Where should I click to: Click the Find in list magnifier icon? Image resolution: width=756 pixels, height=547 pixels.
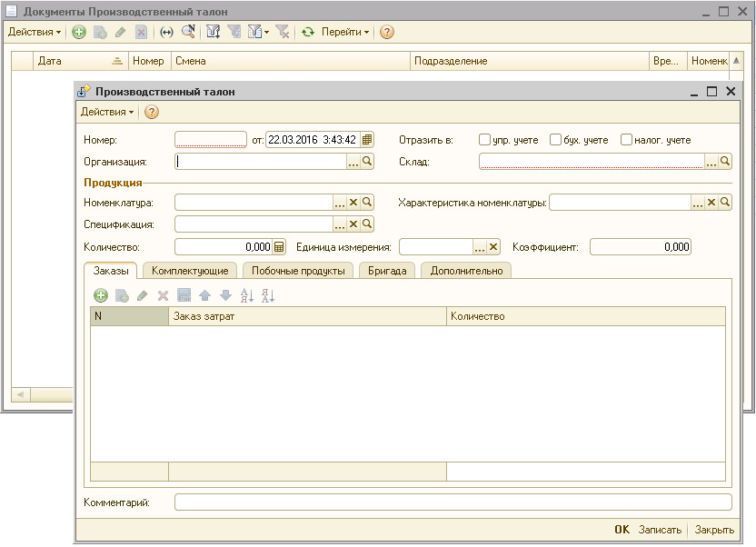click(188, 32)
